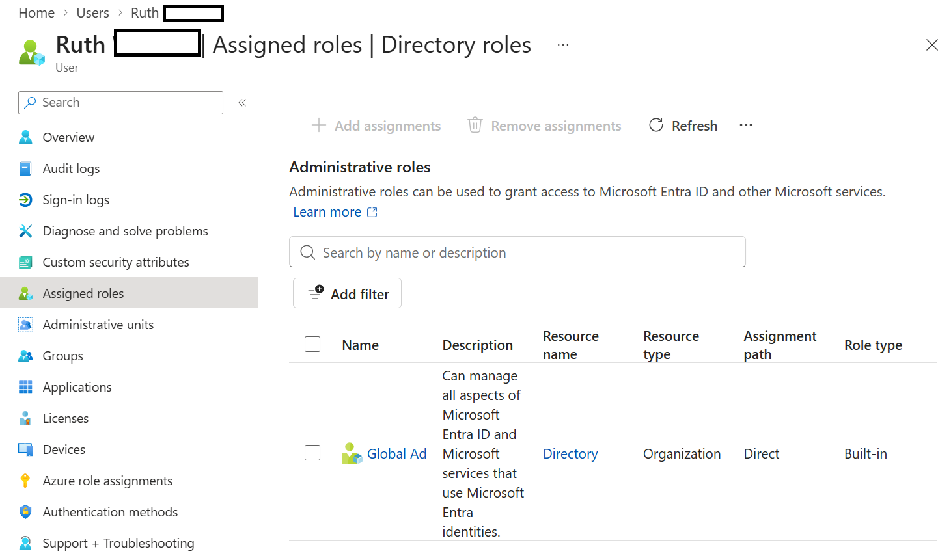938x560 pixels.
Task: Open the toolbar more options ellipsis
Action: point(746,126)
